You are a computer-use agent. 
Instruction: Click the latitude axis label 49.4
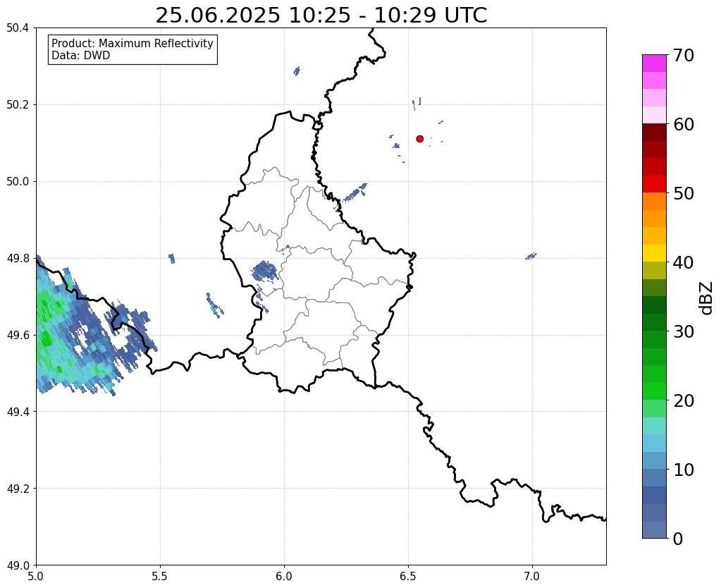18,412
